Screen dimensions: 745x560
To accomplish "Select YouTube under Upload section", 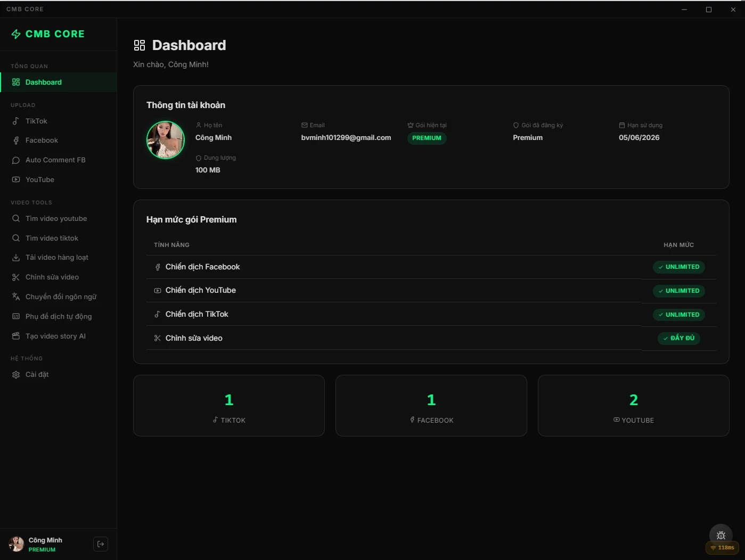I will pos(40,180).
